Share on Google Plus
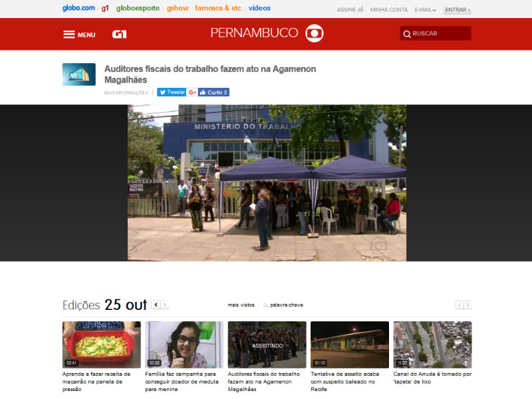This screenshot has width=532, height=399. 192,92
